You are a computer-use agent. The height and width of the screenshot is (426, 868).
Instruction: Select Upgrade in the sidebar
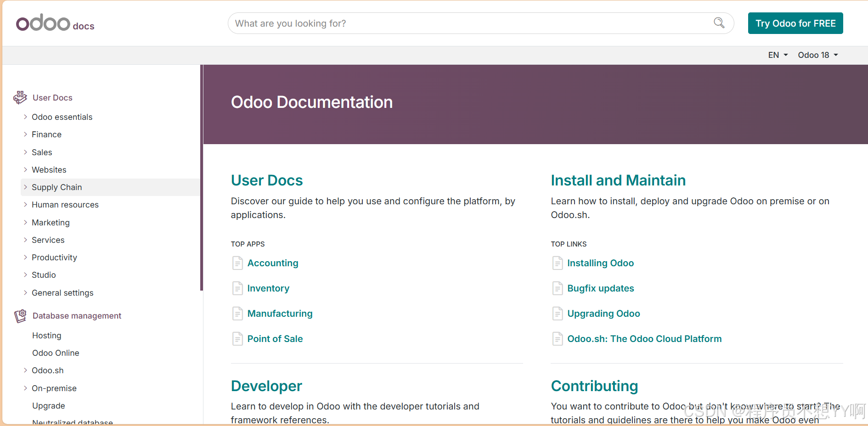48,406
